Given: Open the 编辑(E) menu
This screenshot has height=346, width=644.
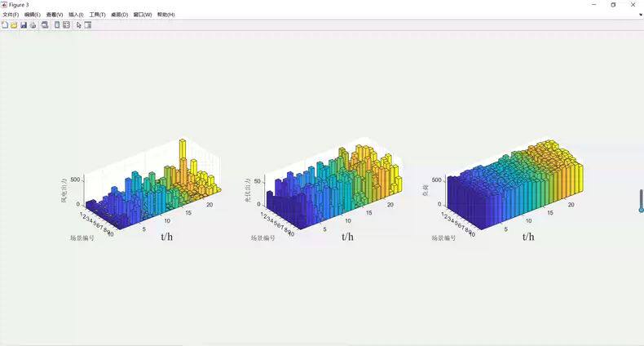Looking at the screenshot, I should tap(33, 15).
